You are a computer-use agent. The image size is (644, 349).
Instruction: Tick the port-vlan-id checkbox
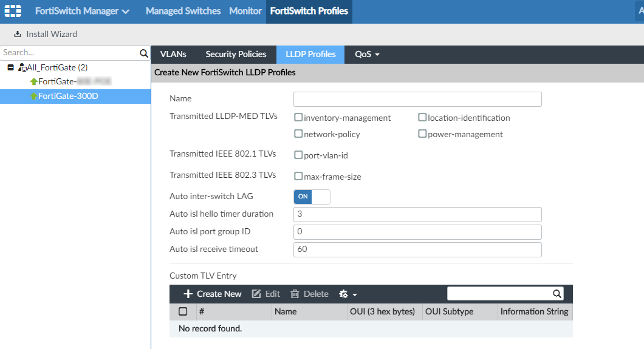click(298, 155)
